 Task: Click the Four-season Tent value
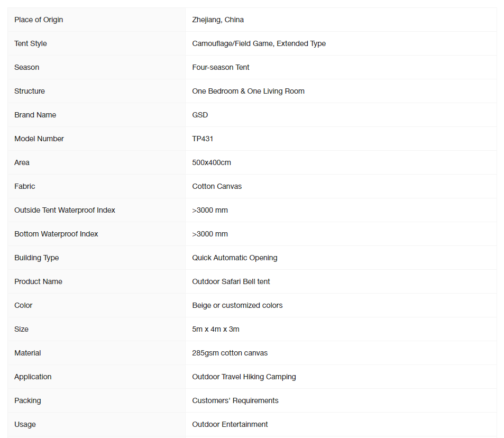click(x=221, y=67)
